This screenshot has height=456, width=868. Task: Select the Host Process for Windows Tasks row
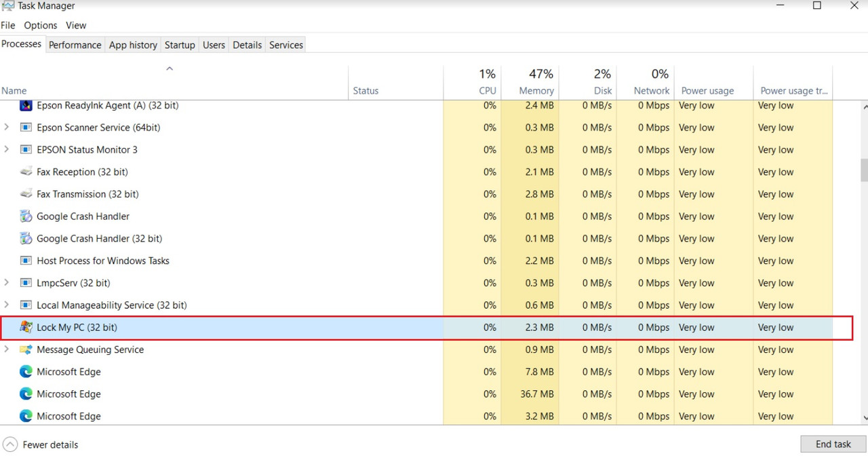[x=416, y=261]
